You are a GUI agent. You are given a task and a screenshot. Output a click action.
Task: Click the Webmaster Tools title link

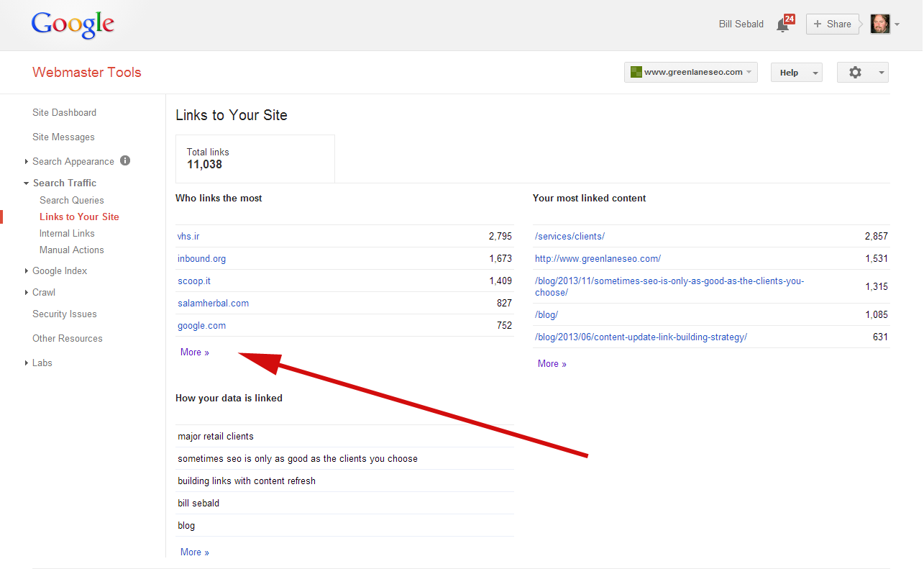(87, 72)
